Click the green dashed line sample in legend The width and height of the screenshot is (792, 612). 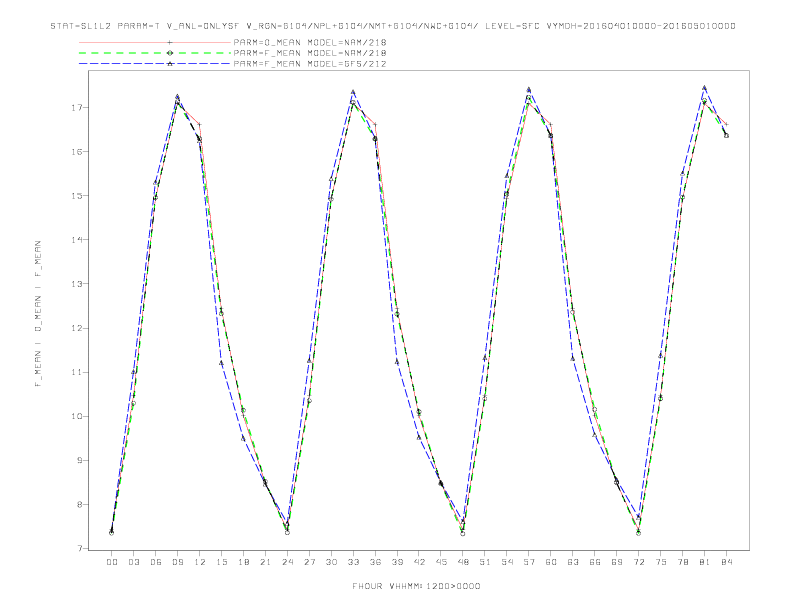[x=155, y=53]
